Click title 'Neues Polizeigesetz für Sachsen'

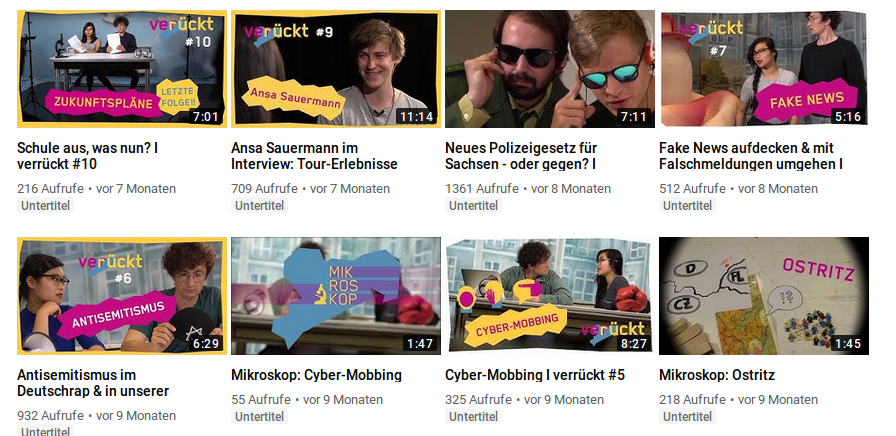(x=521, y=156)
